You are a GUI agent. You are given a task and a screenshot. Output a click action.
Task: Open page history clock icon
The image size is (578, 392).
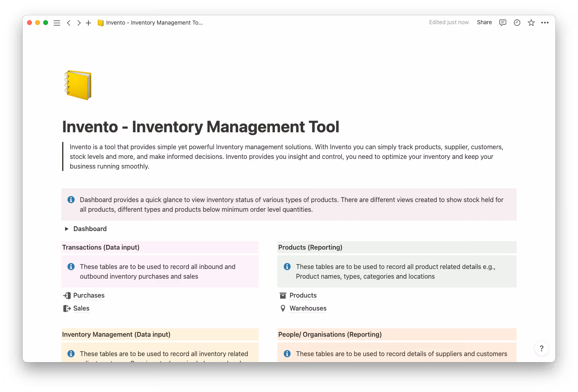point(517,23)
